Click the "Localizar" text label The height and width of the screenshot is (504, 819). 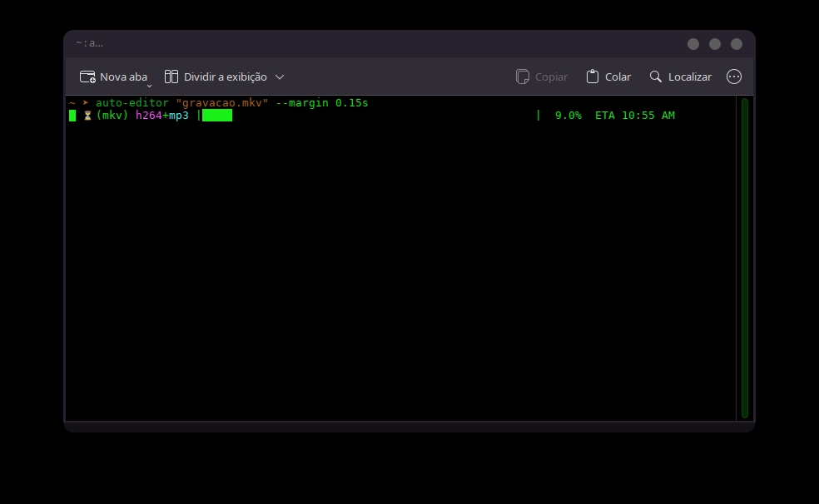tap(689, 77)
